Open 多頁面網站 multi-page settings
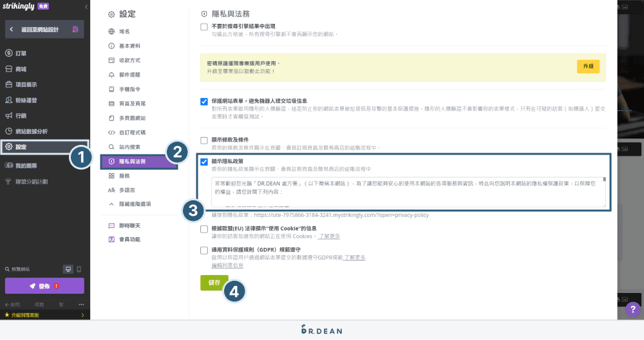 pos(127,118)
